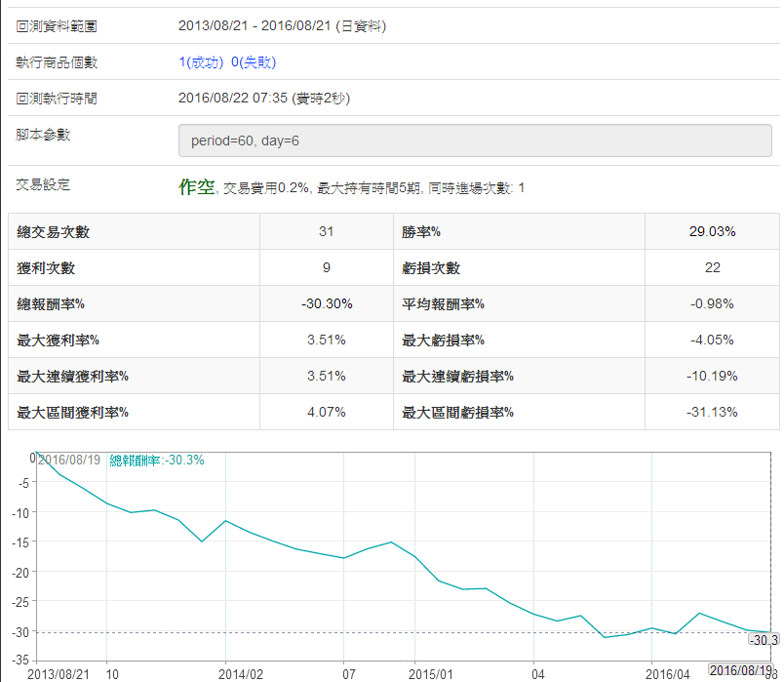
Task: Click the 勝率% value 29.03%
Action: point(712,231)
